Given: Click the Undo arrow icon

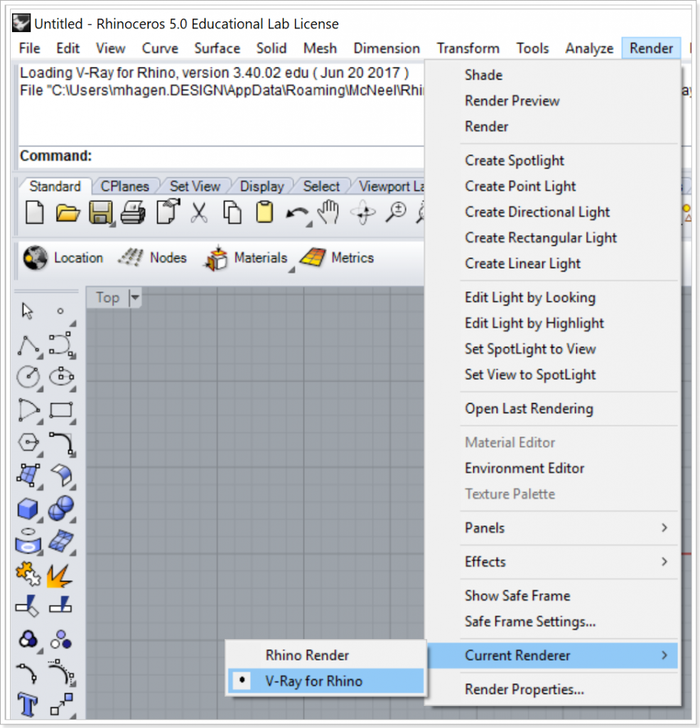Looking at the screenshot, I should tap(297, 214).
